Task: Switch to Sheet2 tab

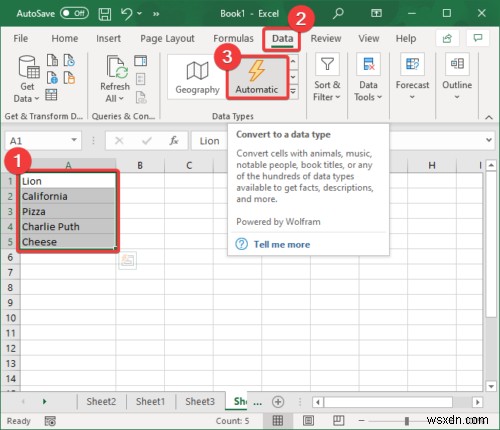Action: (101, 401)
